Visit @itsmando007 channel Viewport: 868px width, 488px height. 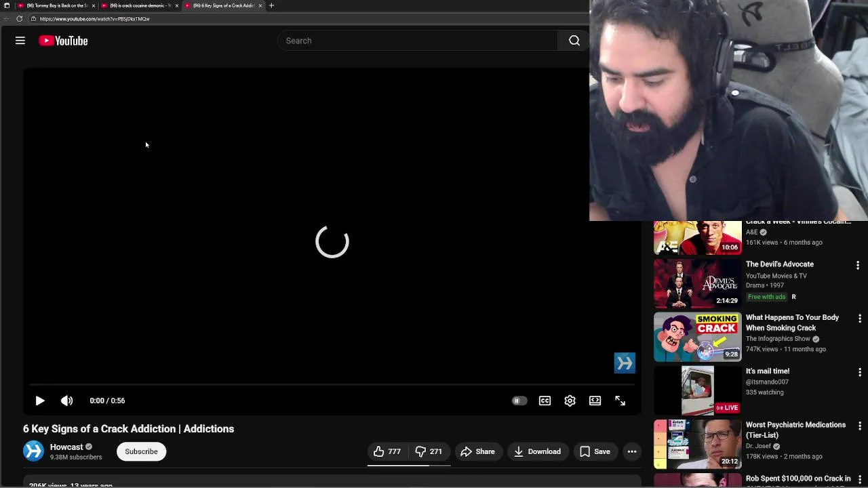click(767, 382)
